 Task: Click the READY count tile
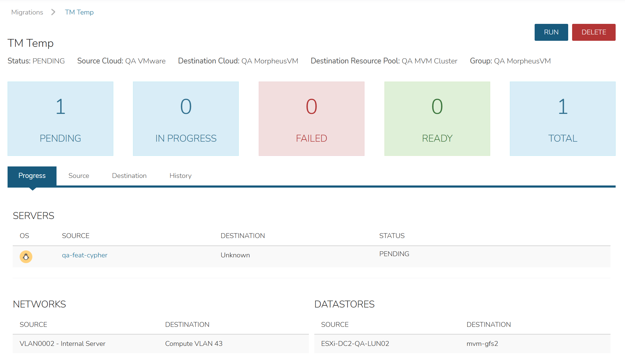point(437,119)
